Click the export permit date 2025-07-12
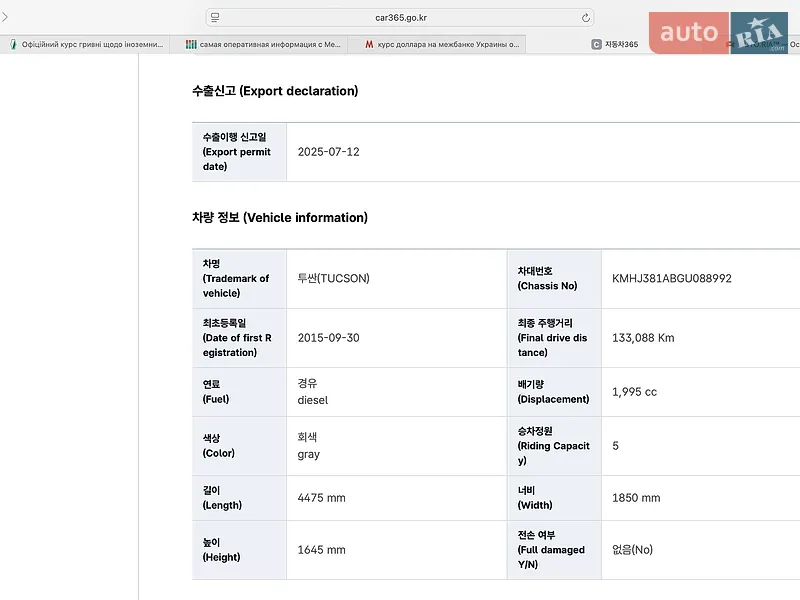The height and width of the screenshot is (600, 800). (x=329, y=152)
